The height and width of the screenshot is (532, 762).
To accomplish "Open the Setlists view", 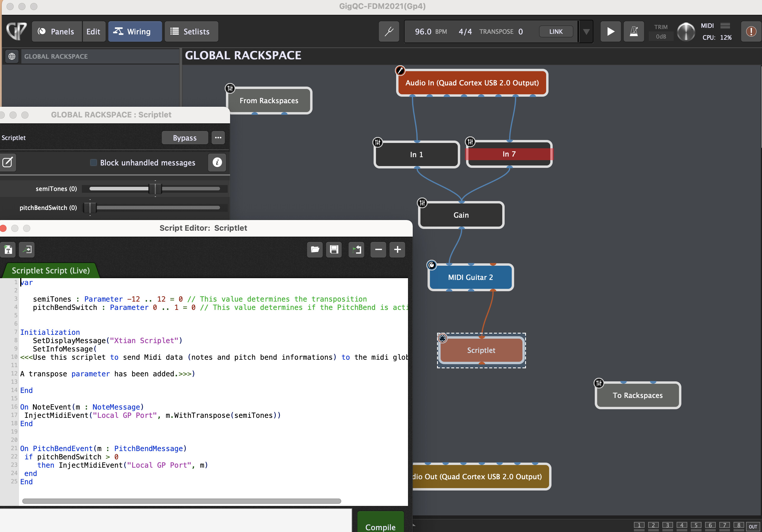I will pos(191,31).
